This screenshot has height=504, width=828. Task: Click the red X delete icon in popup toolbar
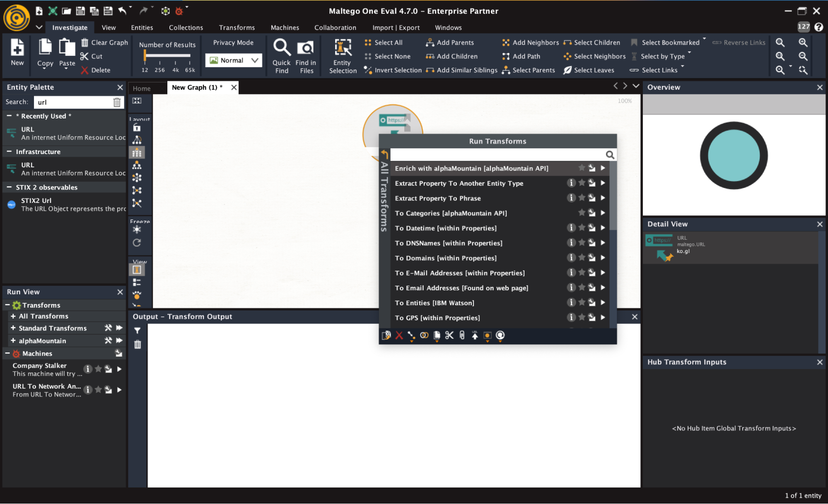coord(399,335)
